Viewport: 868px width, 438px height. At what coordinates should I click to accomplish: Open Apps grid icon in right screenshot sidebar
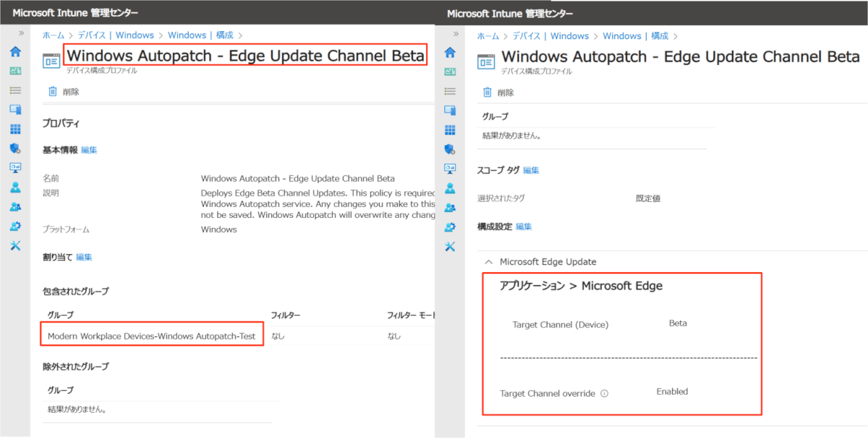click(450, 130)
